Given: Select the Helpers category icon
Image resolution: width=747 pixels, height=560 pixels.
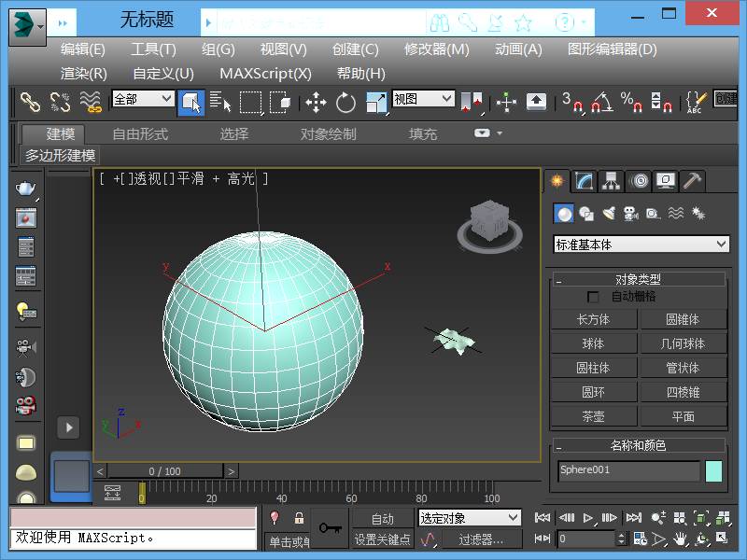Looking at the screenshot, I should point(654,214).
